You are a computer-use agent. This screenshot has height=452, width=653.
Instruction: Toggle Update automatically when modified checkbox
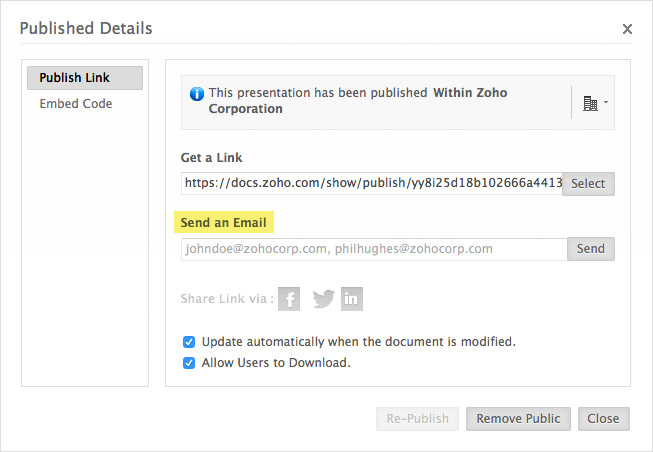[189, 342]
